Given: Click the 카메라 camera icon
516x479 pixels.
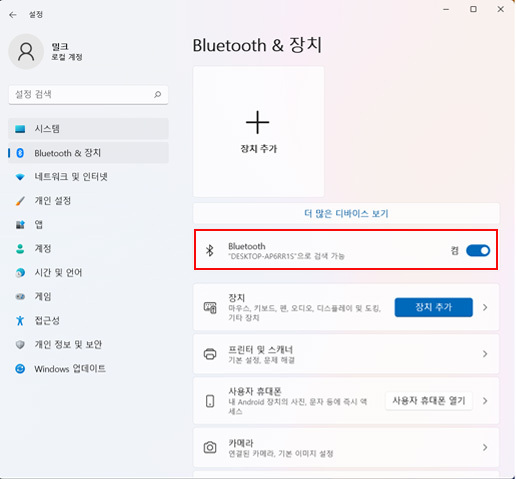Looking at the screenshot, I should click(210, 447).
